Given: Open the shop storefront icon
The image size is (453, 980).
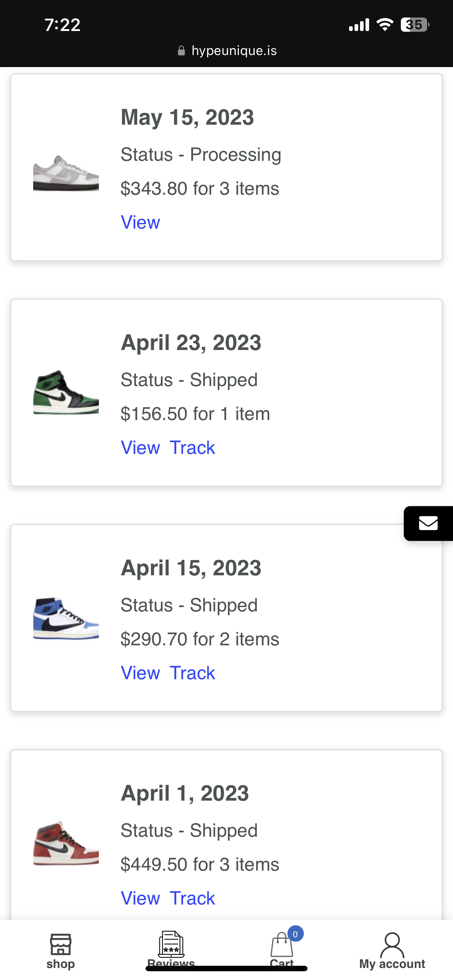Looking at the screenshot, I should click(x=61, y=945).
